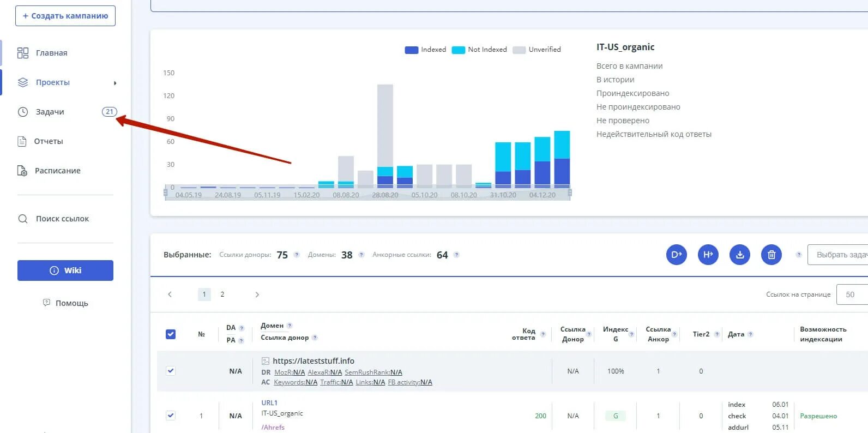Click help icon next to Домены count

pos(361,255)
